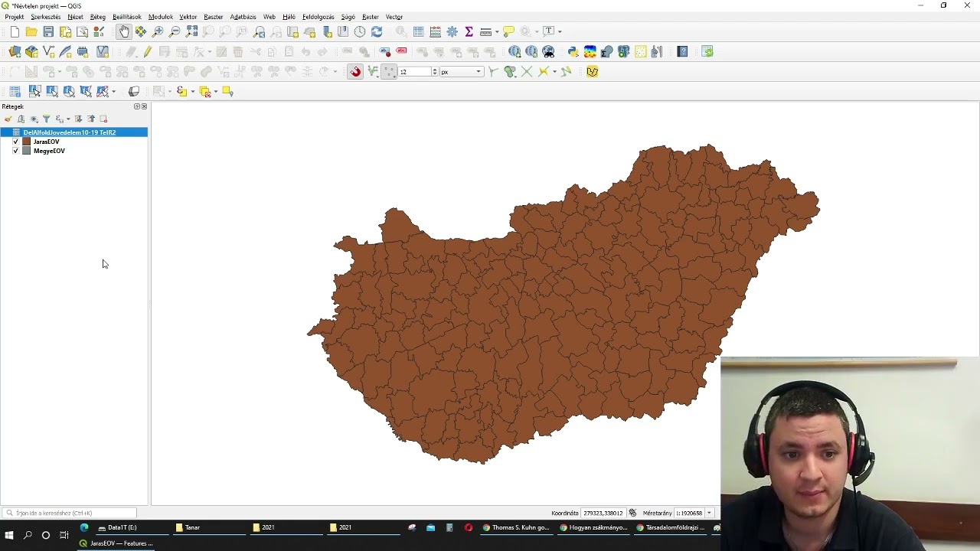Create a new project with the blank page icon

tap(15, 31)
